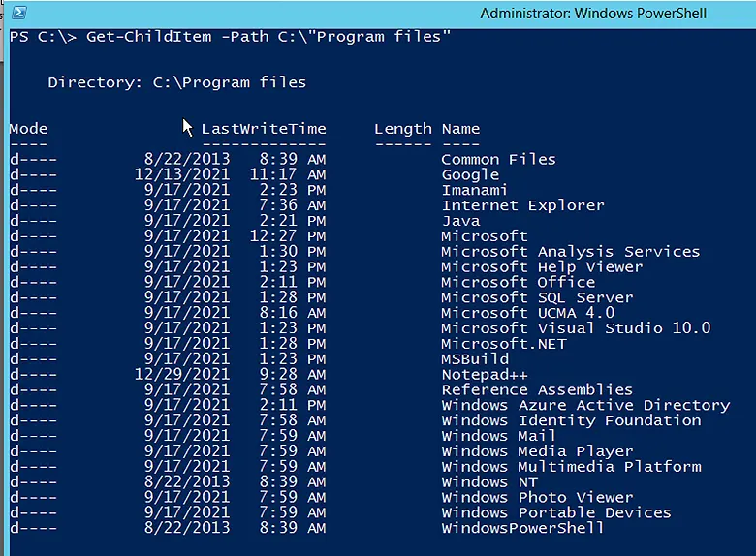Click the "Microsoft Visual Studio 10.0" entry

coord(576,328)
